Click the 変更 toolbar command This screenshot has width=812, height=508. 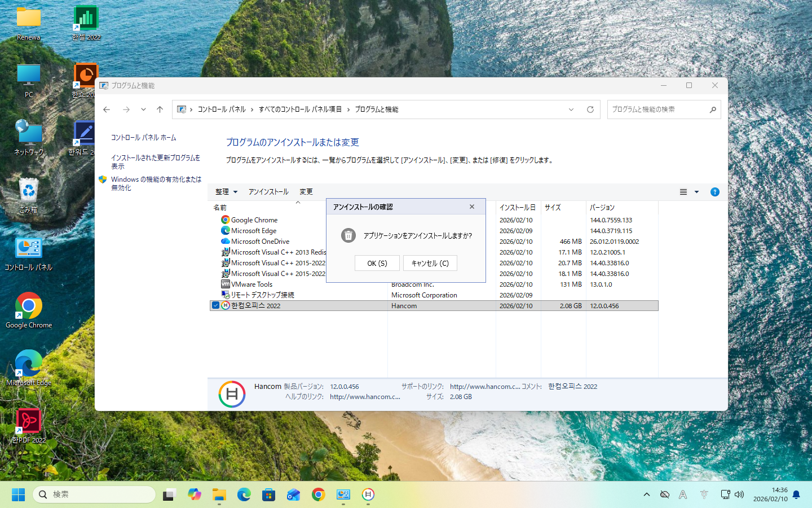(x=306, y=192)
